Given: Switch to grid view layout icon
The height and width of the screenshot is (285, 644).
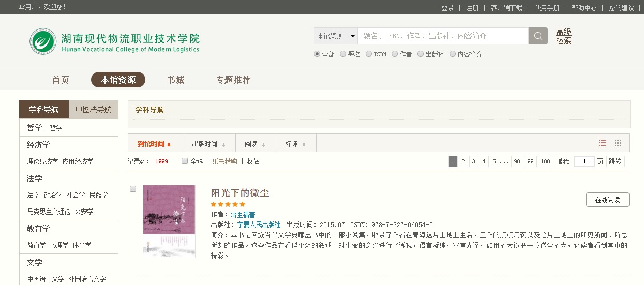Looking at the screenshot, I should pos(618,143).
